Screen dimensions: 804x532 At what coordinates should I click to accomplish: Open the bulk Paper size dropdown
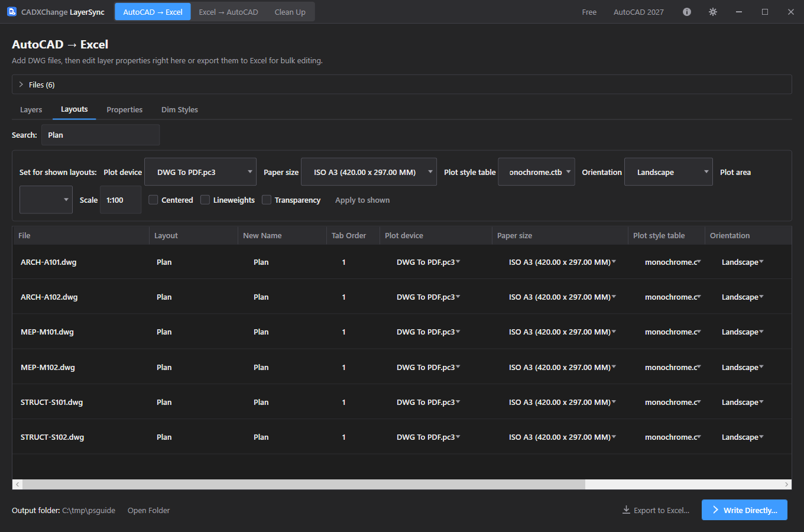(369, 172)
